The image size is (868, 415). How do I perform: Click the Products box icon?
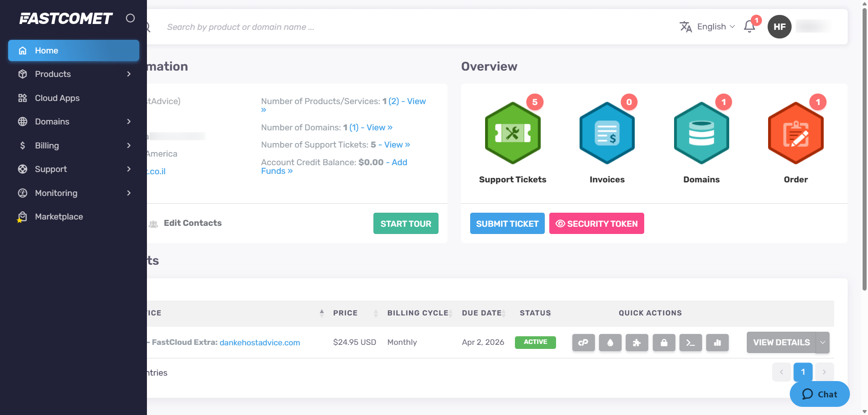pyautogui.click(x=23, y=74)
